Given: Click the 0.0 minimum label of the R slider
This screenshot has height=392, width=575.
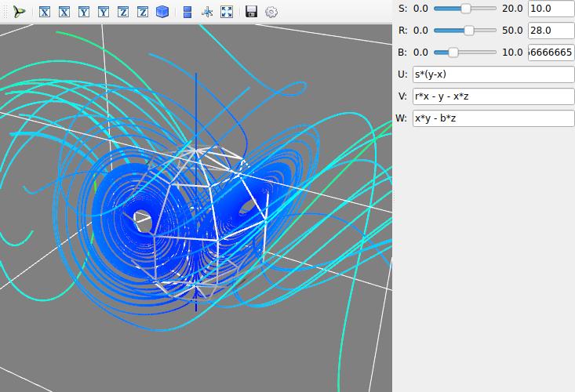Looking at the screenshot, I should 420,31.
